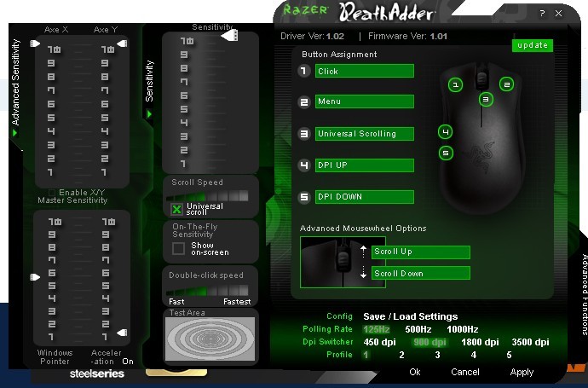
Task: Click the Acceleration slider handle
Action: coord(122,333)
